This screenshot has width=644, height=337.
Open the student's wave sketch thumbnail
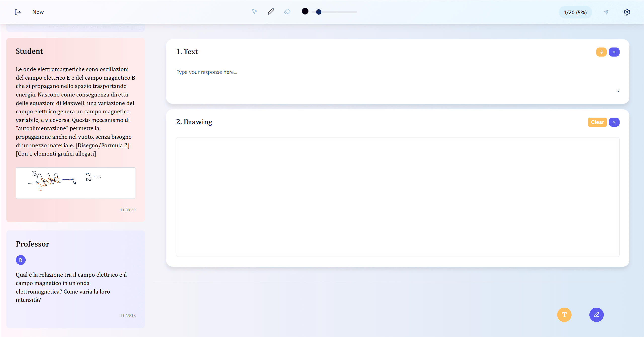coord(75,183)
